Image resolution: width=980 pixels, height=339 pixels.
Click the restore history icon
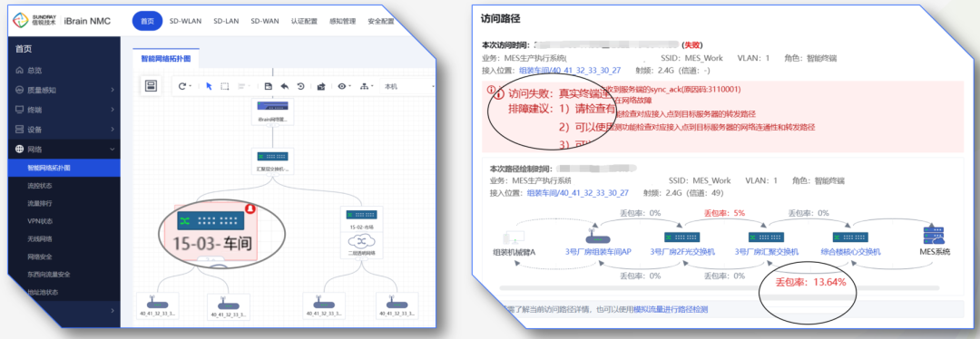tap(300, 87)
